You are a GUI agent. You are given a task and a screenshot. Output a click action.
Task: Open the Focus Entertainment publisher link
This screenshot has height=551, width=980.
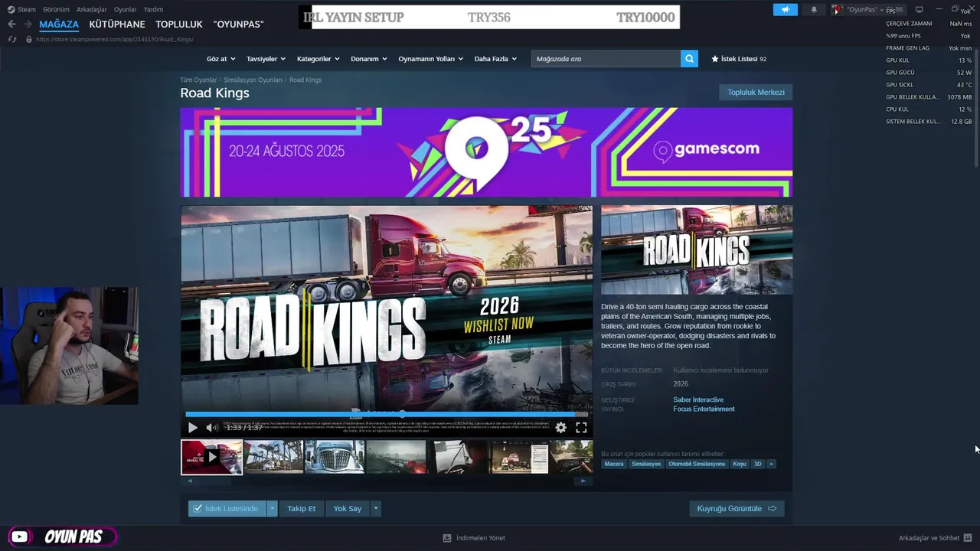click(704, 409)
